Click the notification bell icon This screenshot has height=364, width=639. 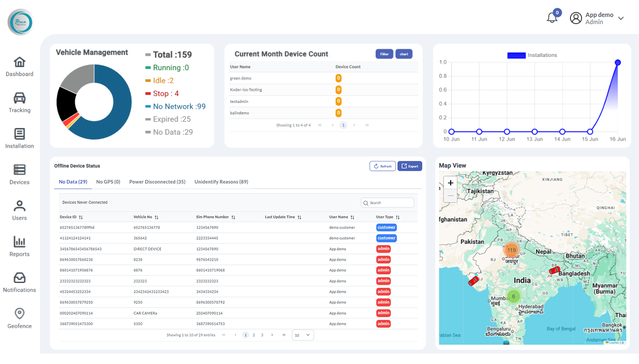(x=552, y=18)
